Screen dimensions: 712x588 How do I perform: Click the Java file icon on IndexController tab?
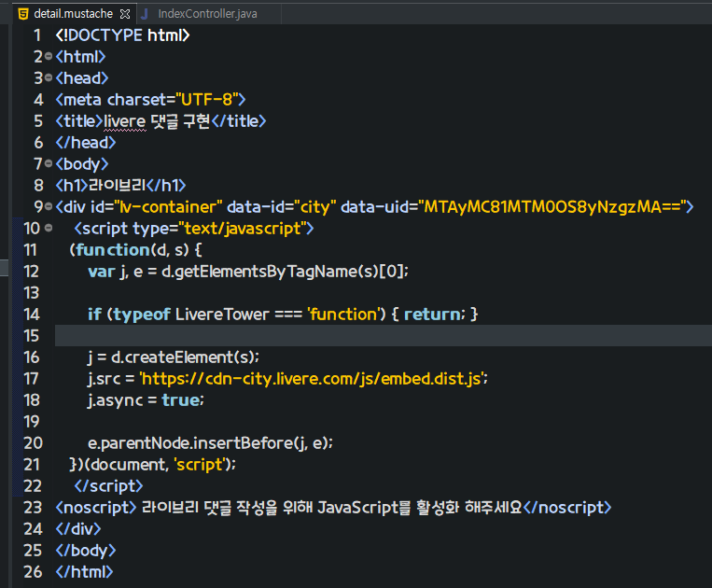pos(145,14)
